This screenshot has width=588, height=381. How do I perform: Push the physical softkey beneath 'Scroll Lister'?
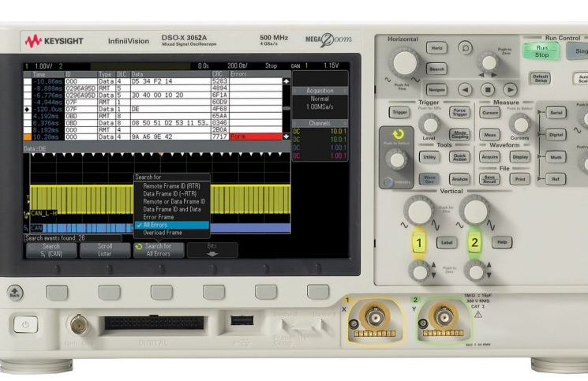click(109, 292)
